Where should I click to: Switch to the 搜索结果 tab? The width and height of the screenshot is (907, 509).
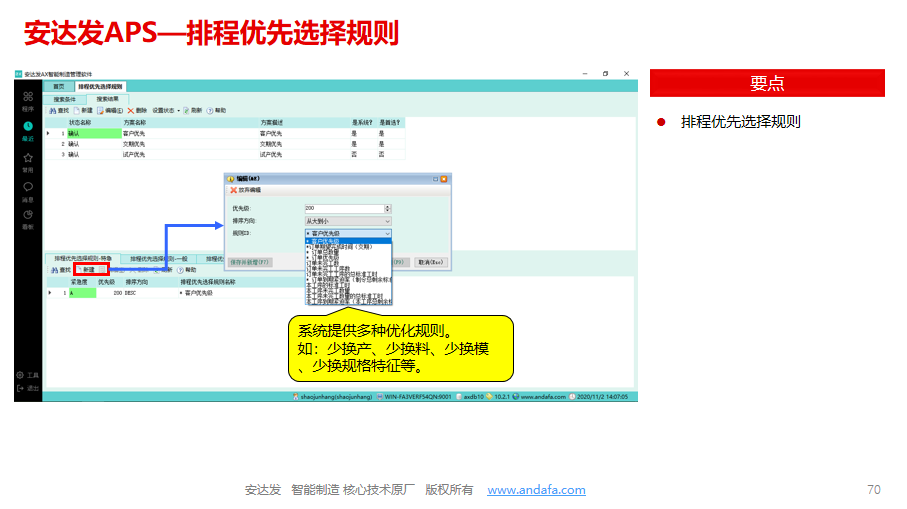coord(107,99)
